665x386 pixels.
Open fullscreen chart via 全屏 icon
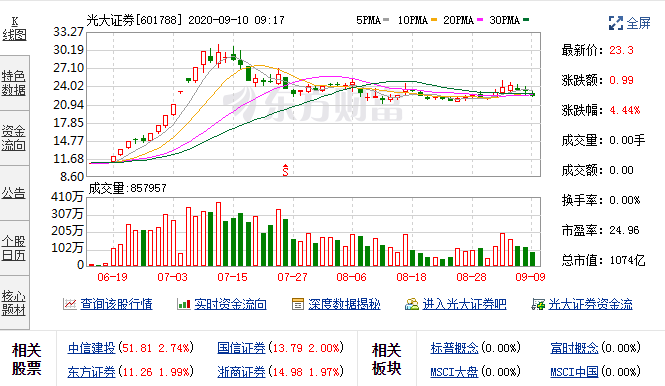point(615,23)
